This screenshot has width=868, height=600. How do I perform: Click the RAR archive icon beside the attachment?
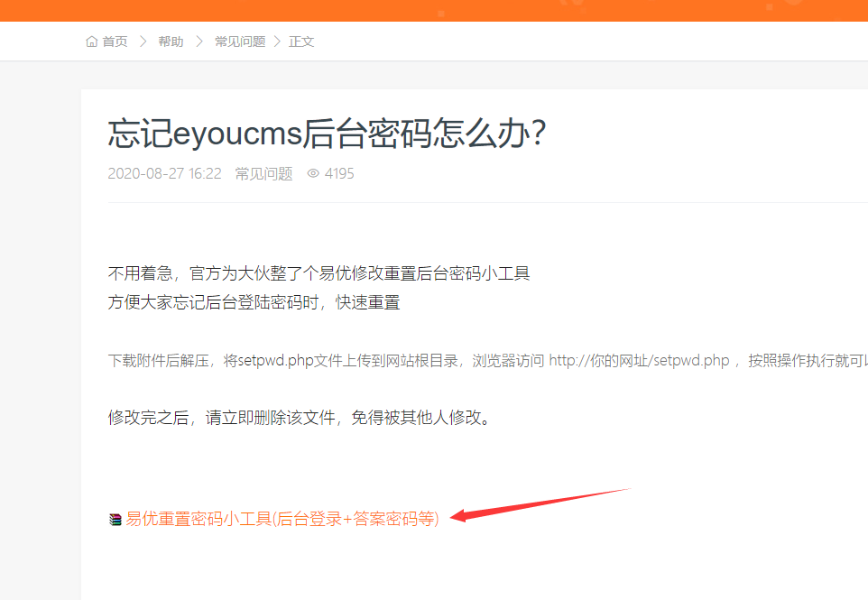click(115, 519)
